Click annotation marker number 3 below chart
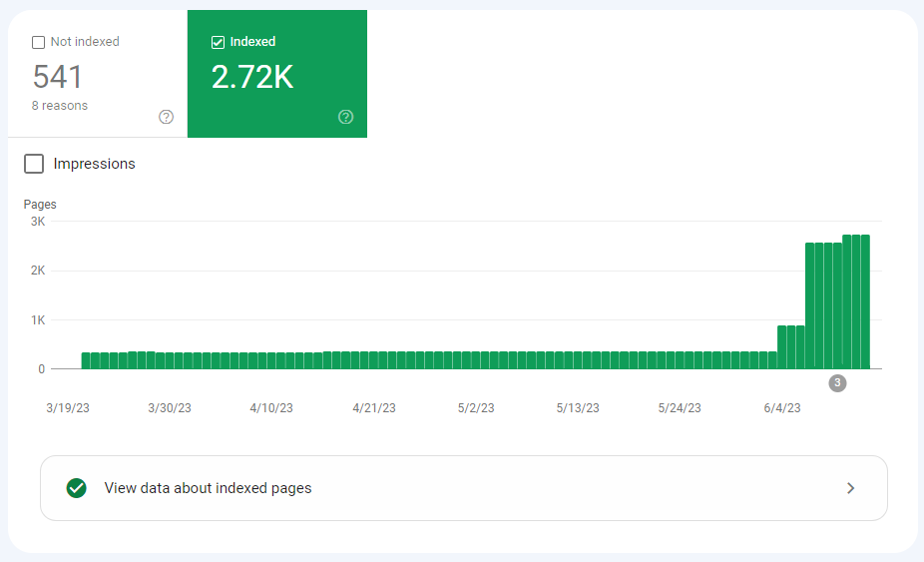Image resolution: width=924 pixels, height=562 pixels. (x=837, y=383)
